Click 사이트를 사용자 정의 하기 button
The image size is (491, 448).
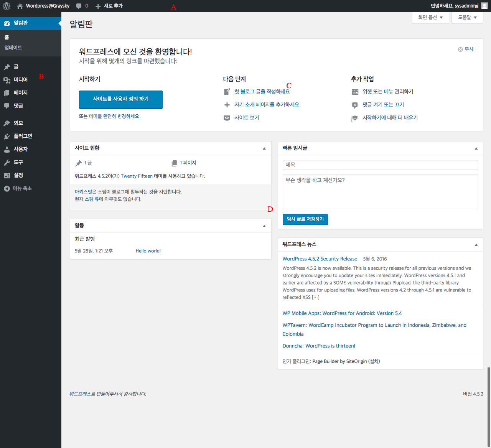click(121, 100)
